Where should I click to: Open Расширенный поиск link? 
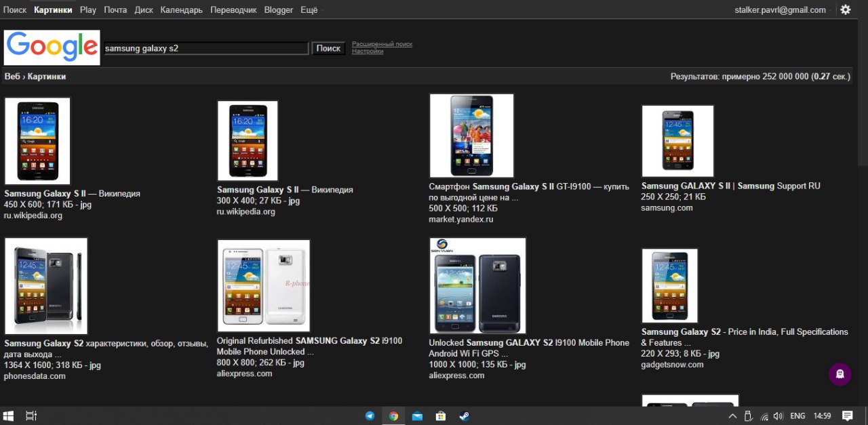click(x=382, y=44)
